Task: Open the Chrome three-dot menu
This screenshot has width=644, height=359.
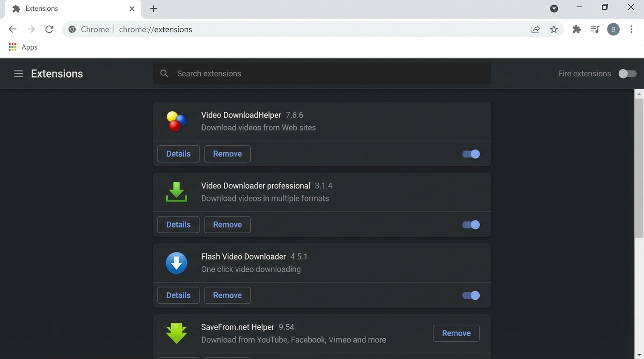Action: pyautogui.click(x=631, y=29)
